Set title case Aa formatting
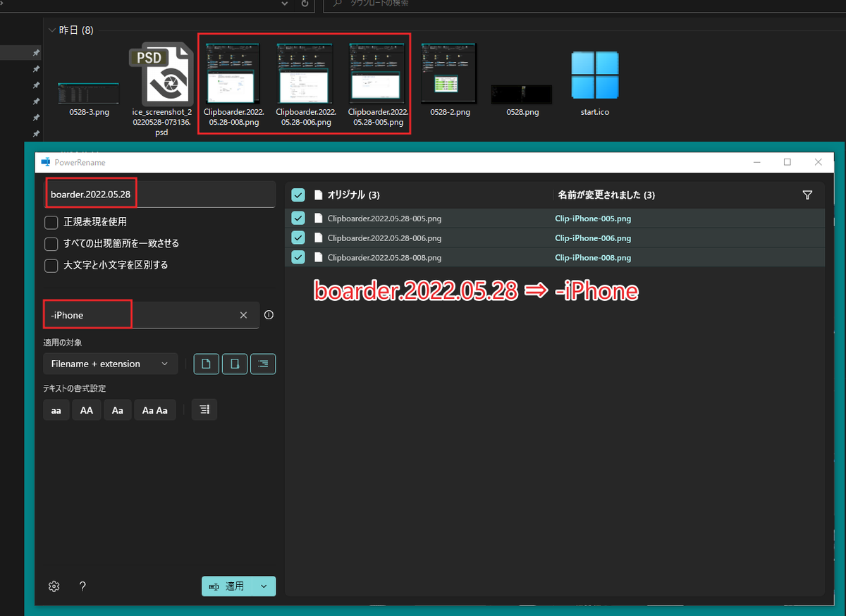The image size is (846, 616). click(x=118, y=409)
